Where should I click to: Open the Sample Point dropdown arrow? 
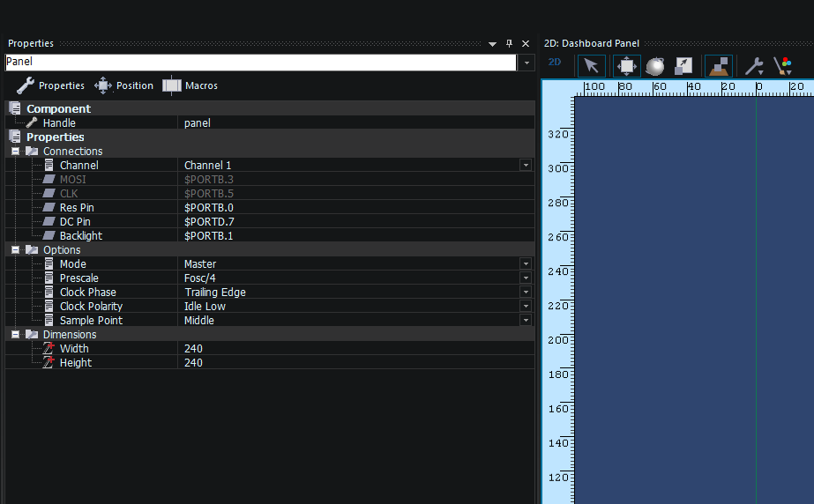coord(526,320)
